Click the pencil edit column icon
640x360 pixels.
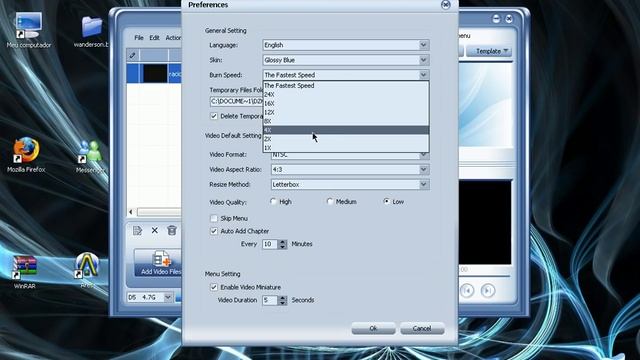pyautogui.click(x=133, y=55)
